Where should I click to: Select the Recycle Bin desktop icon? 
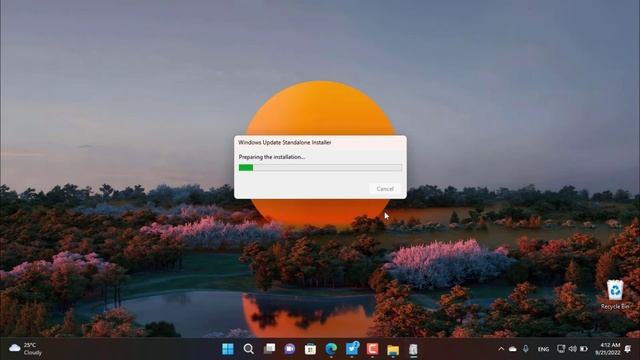click(x=615, y=295)
